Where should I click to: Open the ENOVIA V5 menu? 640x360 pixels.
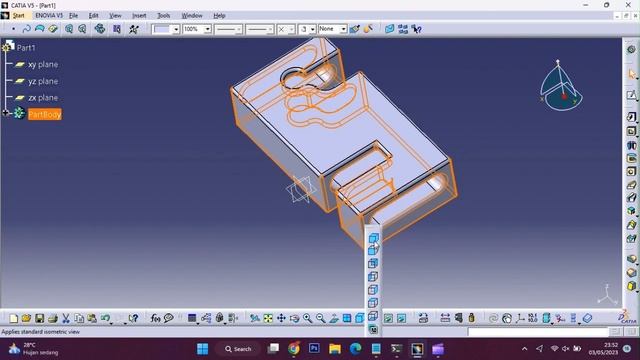click(x=49, y=16)
